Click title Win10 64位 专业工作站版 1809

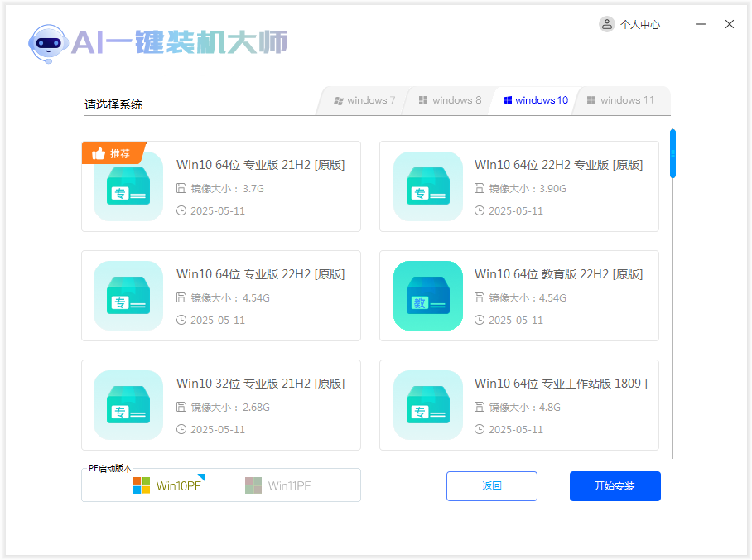[562, 384]
